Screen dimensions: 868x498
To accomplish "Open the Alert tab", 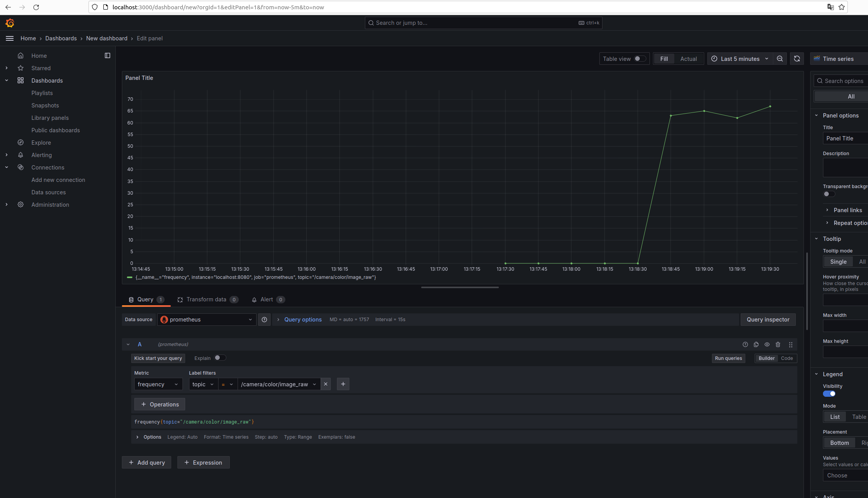I will click(267, 299).
